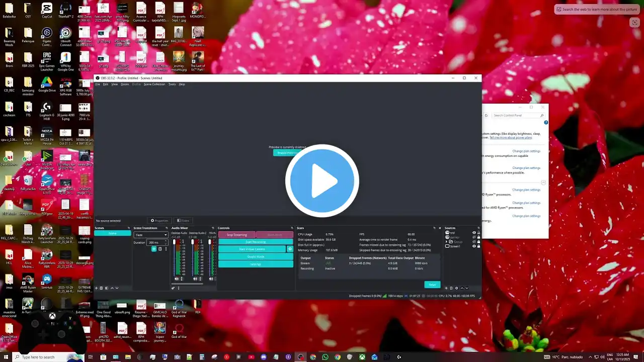Expand the Group source folder arrow
This screenshot has height=362, width=644.
(447, 242)
